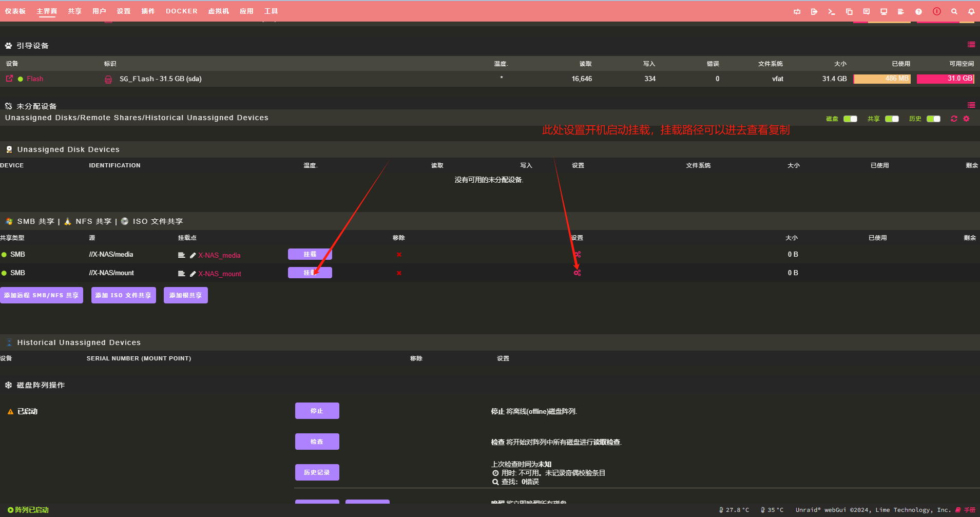Open the help question mark icon
This screenshot has width=980, height=517.
(918, 11)
